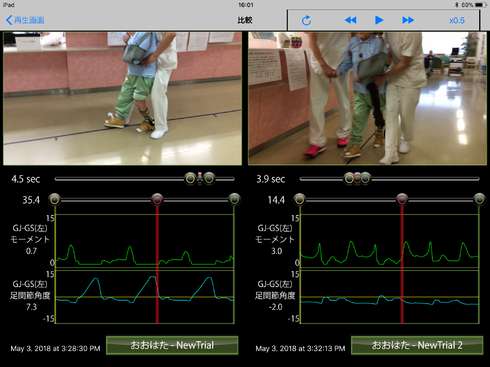Tap the 16:01 clock in status bar
The height and width of the screenshot is (367, 490).
tap(246, 5)
